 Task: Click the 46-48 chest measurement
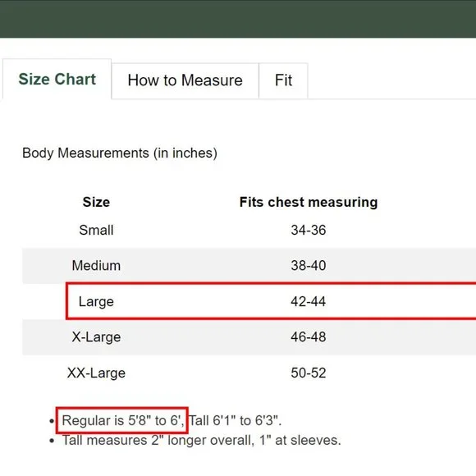click(309, 337)
